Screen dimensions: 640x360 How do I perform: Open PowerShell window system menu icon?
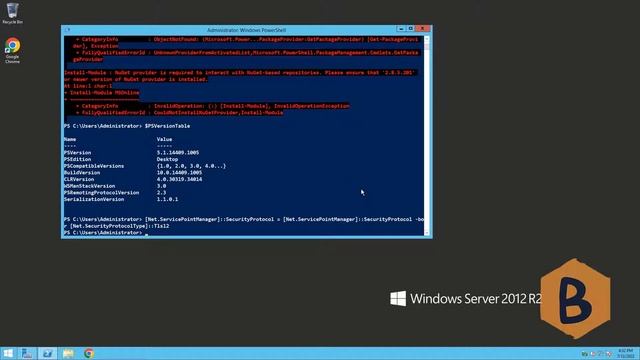[68, 30]
